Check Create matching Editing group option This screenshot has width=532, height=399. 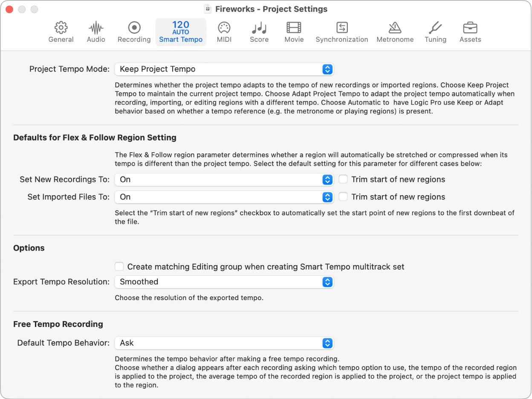(x=119, y=266)
